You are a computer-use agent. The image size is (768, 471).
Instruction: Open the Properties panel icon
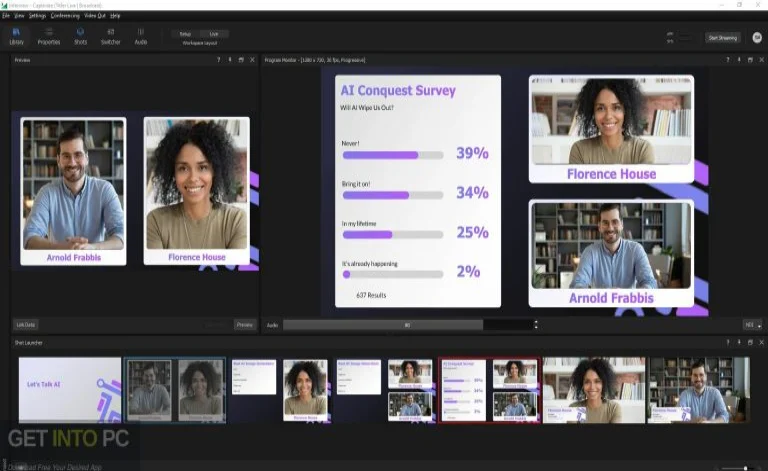pos(48,36)
